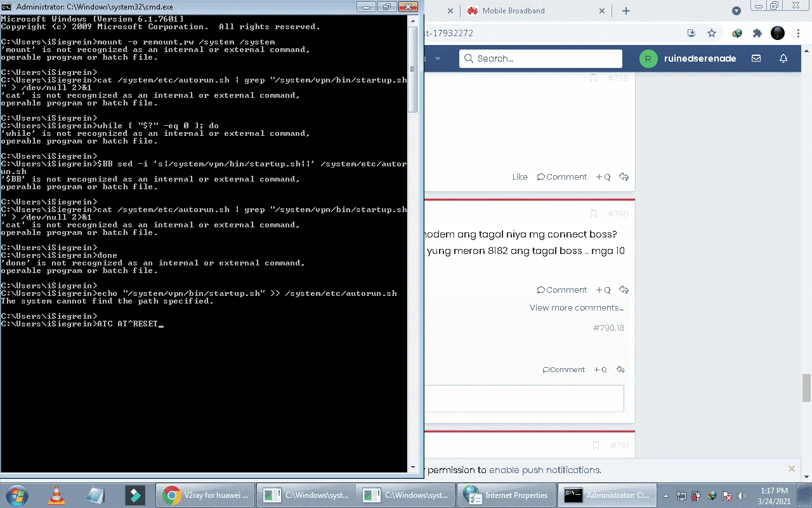Open second C:\Windows\syst... taskbar window
The image size is (812, 508).
(x=405, y=495)
